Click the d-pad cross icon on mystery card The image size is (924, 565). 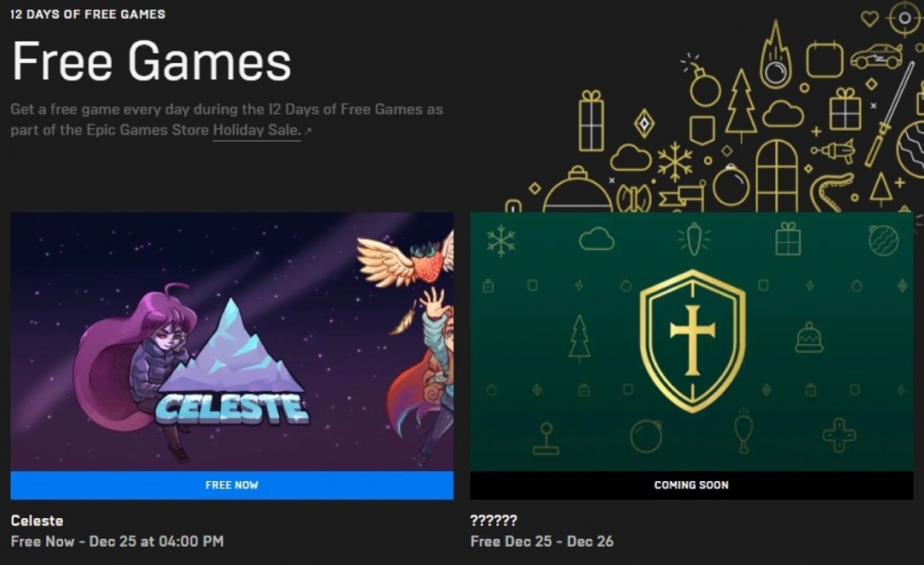coord(839,435)
